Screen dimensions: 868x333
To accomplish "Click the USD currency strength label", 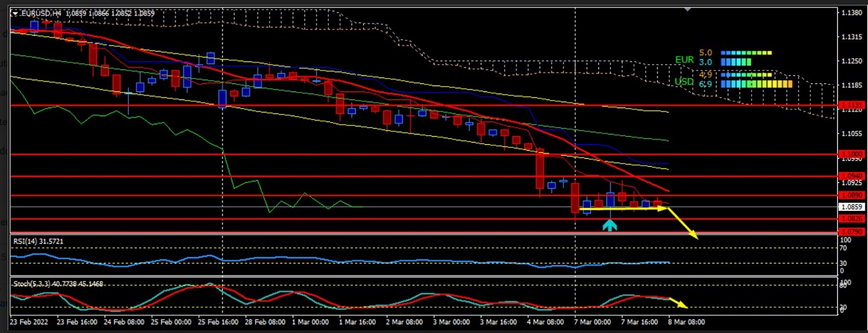I will (x=684, y=81).
